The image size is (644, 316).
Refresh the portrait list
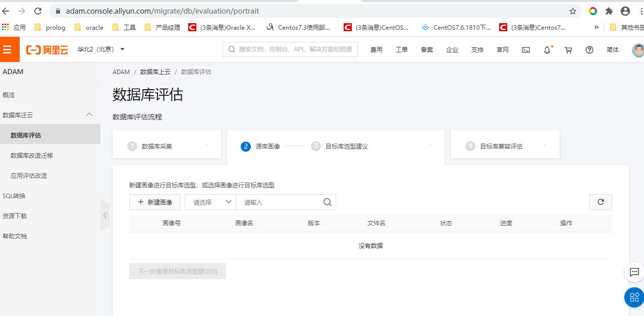[601, 202]
